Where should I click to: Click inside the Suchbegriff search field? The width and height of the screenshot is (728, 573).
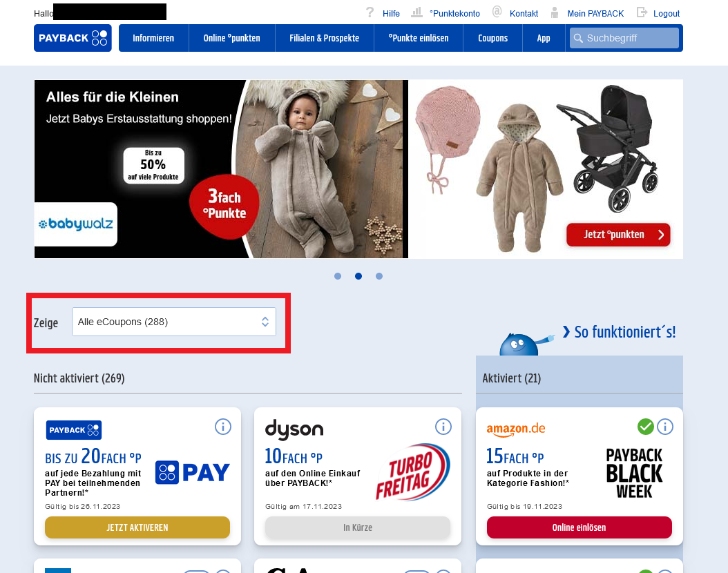625,38
